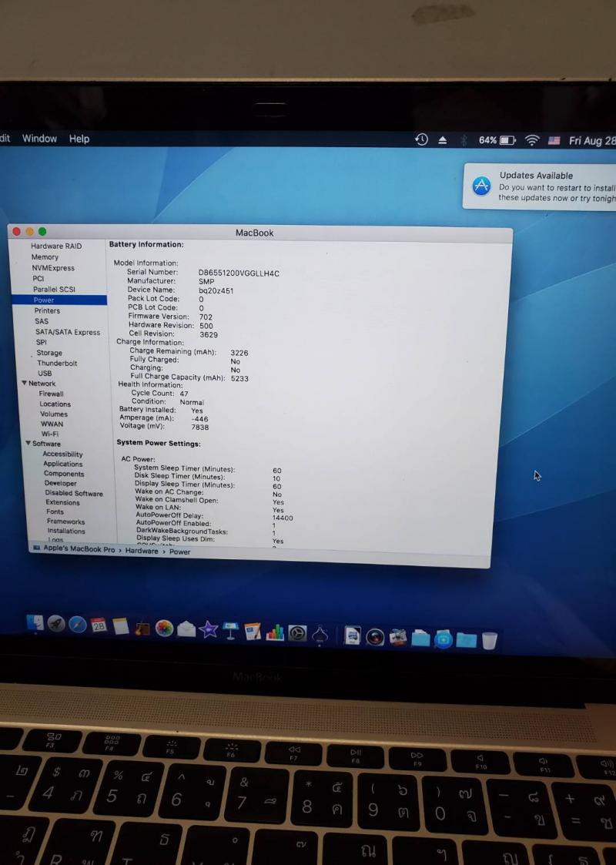The height and width of the screenshot is (865, 616).
Task: Click the running System Information Dock icon
Action: click(x=320, y=635)
